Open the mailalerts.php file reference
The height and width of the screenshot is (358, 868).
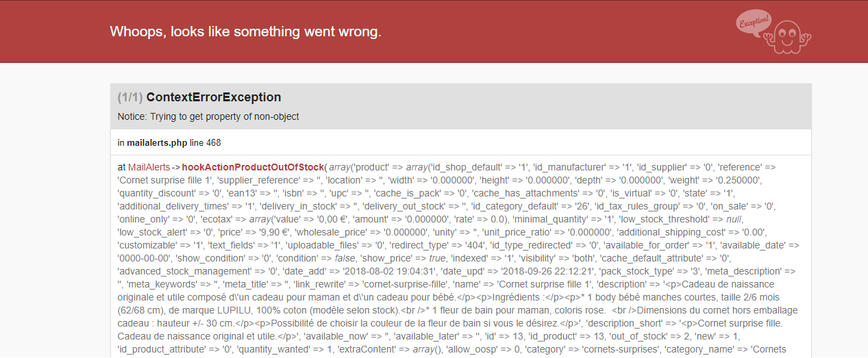(157, 142)
